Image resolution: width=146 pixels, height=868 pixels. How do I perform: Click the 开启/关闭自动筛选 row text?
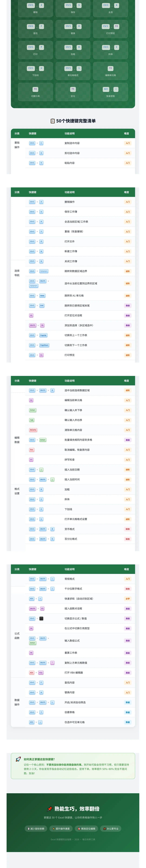75,702
